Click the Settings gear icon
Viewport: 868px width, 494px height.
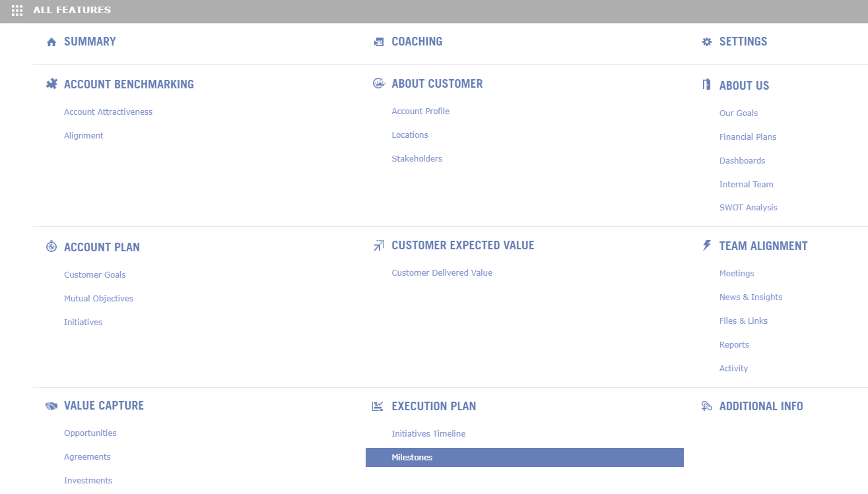(707, 42)
